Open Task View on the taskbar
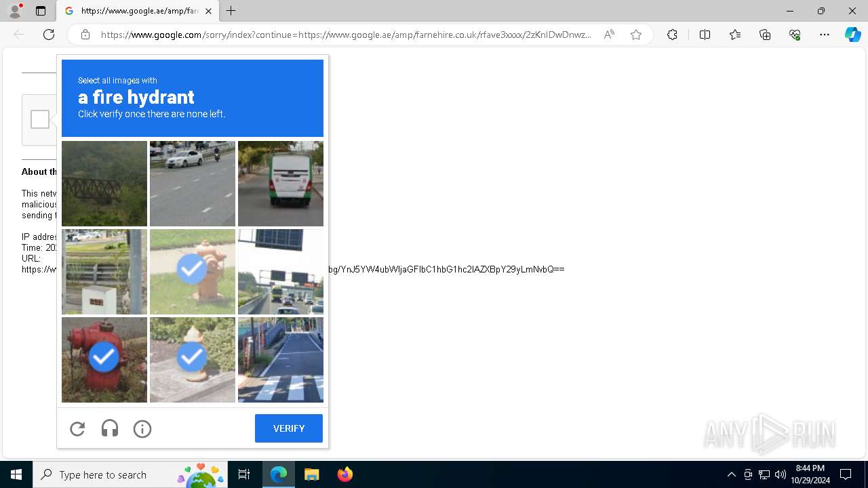The height and width of the screenshot is (488, 868). 244,474
